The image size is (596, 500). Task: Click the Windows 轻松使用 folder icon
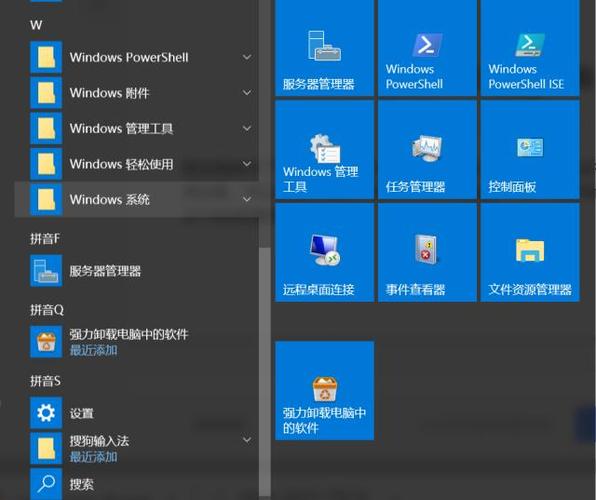(46, 164)
